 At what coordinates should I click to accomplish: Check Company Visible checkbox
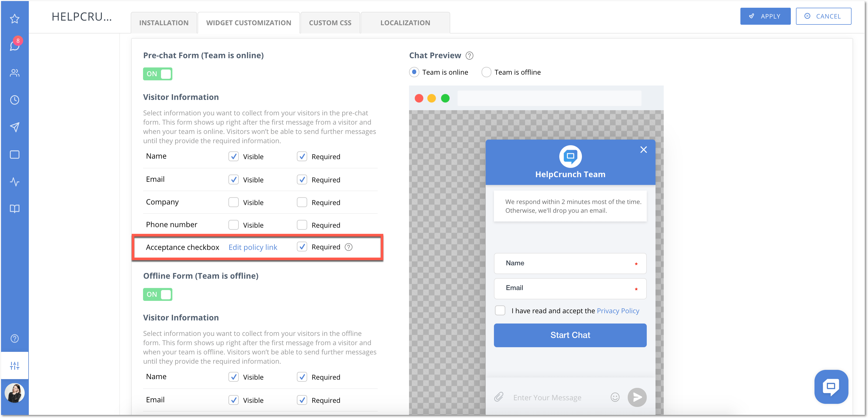[x=234, y=202]
